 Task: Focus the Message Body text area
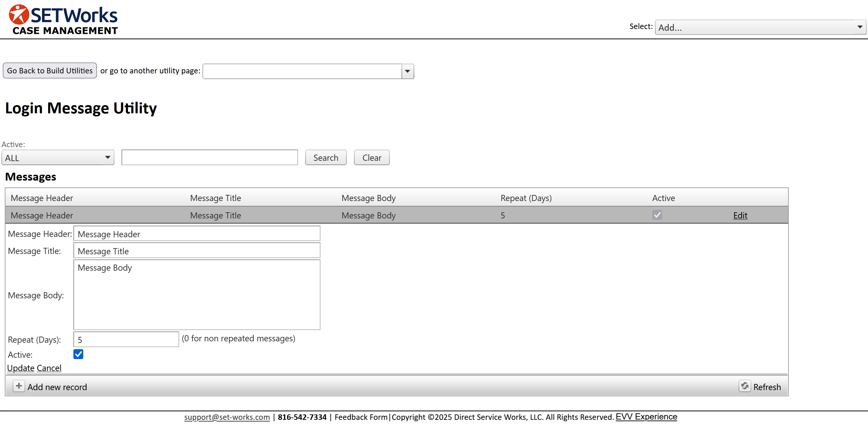tap(197, 295)
